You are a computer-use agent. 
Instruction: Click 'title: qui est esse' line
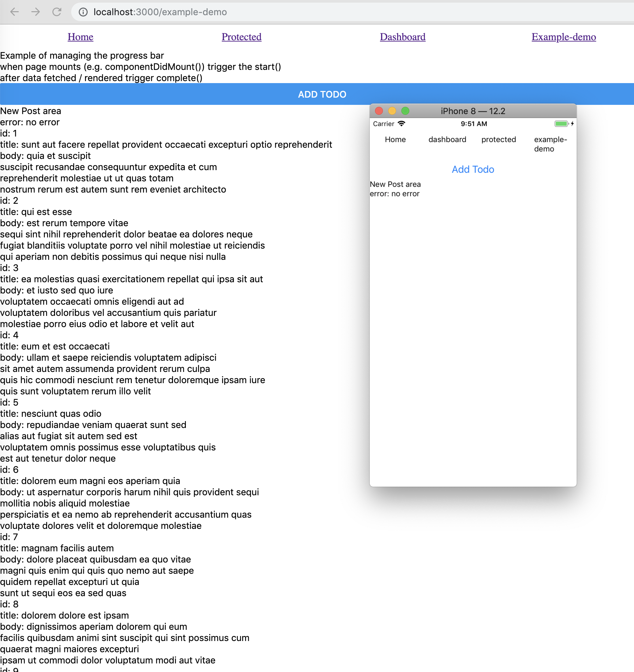(x=36, y=212)
